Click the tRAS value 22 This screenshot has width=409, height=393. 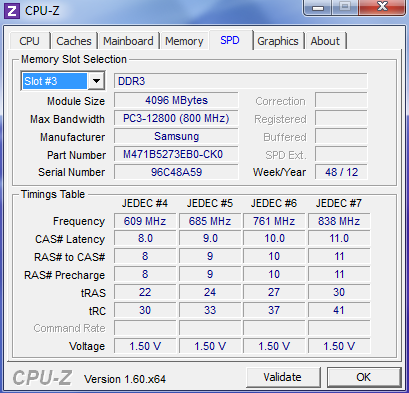[x=145, y=292]
